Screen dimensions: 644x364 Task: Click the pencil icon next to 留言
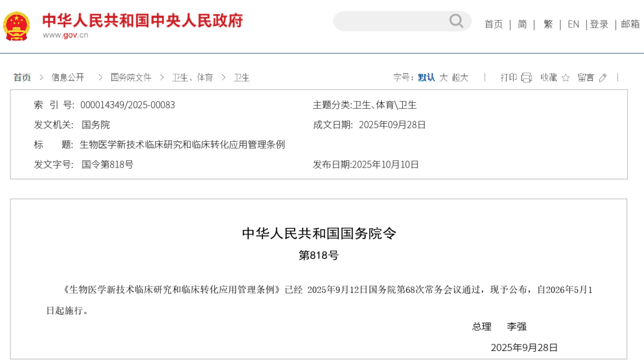pyautogui.click(x=603, y=77)
